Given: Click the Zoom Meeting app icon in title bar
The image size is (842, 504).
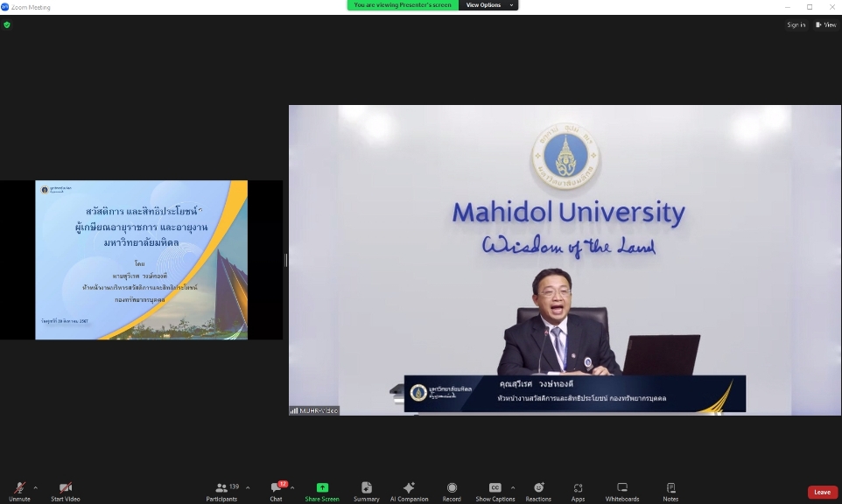Looking at the screenshot, I should pos(5,7).
